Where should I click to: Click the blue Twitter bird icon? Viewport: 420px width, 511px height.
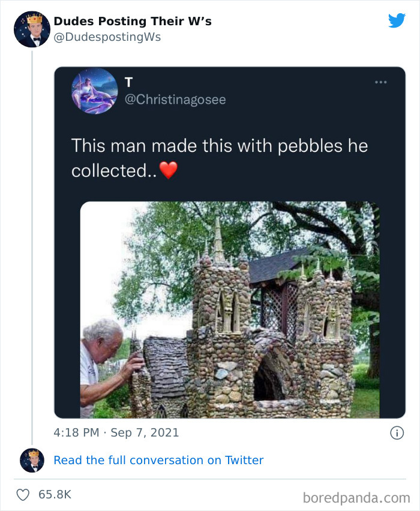pyautogui.click(x=397, y=20)
